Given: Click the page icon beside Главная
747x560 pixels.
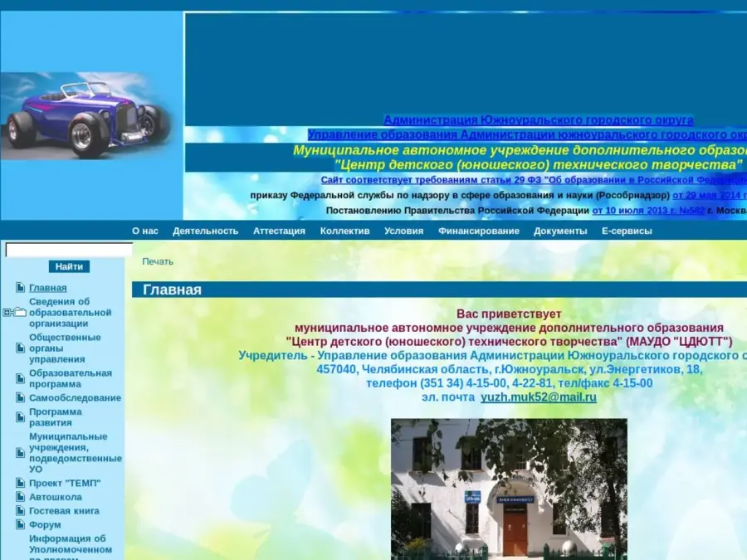Looking at the screenshot, I should tap(21, 288).
